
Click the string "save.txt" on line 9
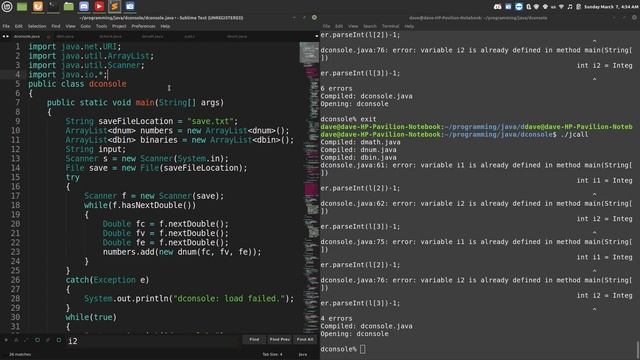tap(212, 121)
